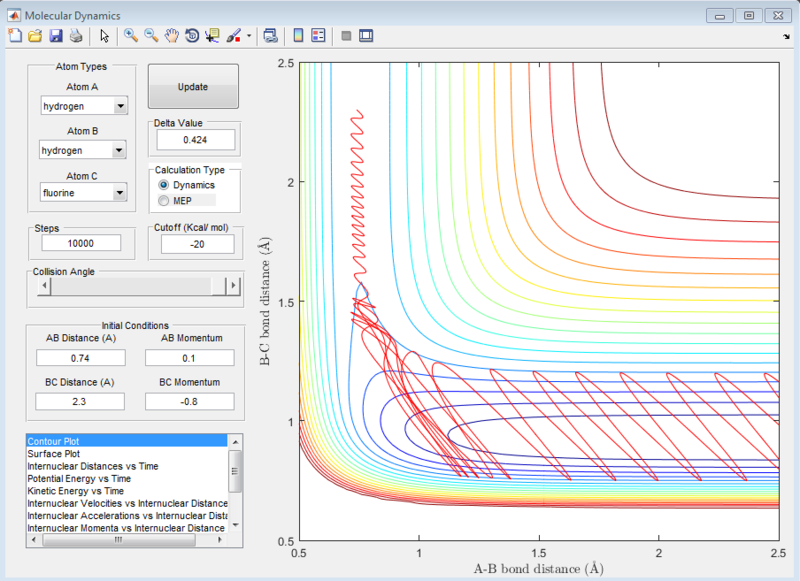This screenshot has width=800, height=581.
Task: Save the figure with the floppy icon
Action: (56, 36)
